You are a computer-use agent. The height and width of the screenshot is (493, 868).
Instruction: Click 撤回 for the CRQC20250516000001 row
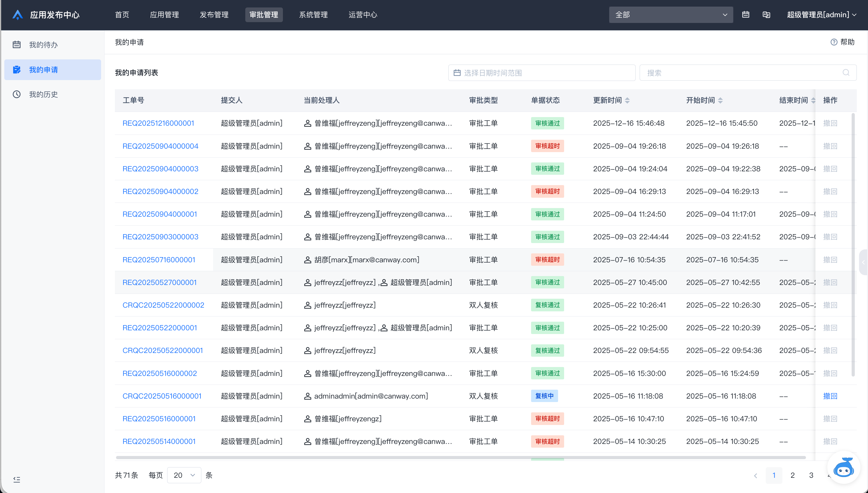pos(830,396)
